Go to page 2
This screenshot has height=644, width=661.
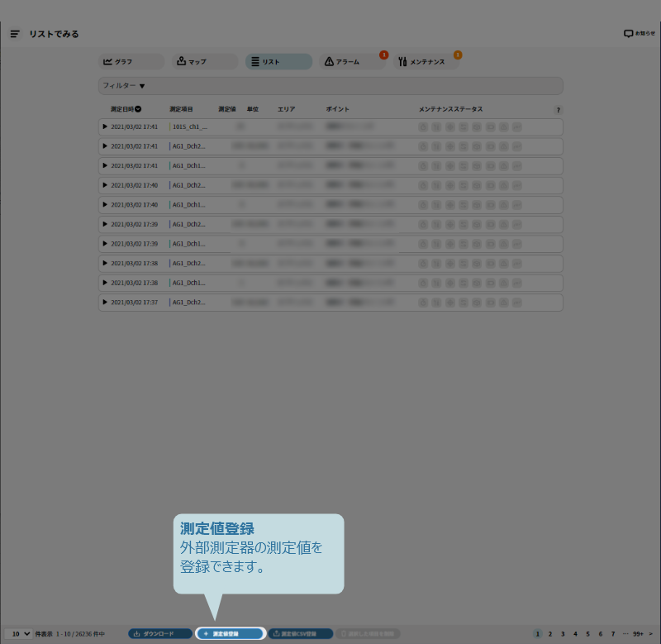click(550, 634)
